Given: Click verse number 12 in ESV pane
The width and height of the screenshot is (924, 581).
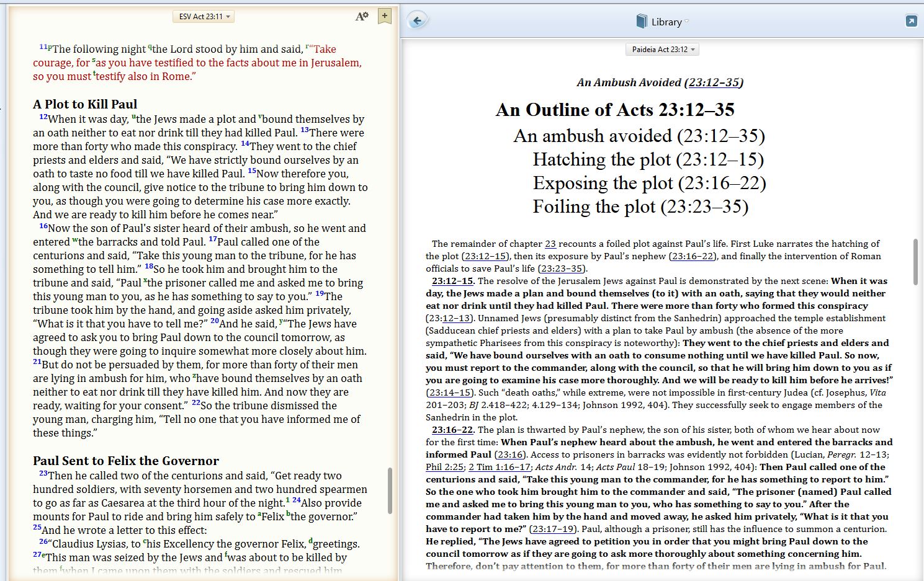Looking at the screenshot, I should point(43,117).
